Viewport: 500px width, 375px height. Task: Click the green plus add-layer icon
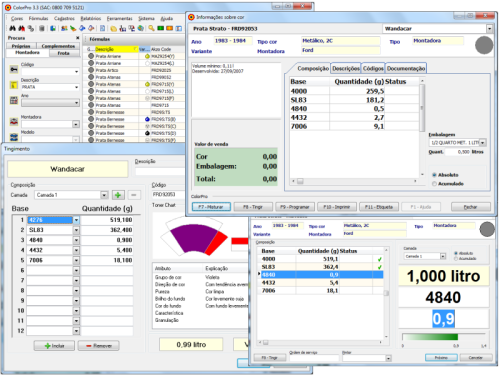coord(118,195)
